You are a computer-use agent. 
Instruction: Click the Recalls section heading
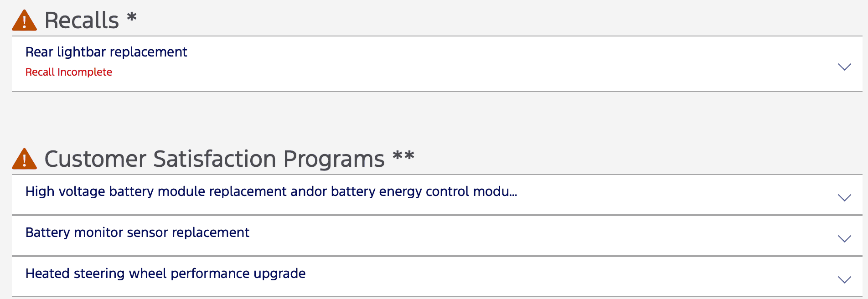(82, 21)
